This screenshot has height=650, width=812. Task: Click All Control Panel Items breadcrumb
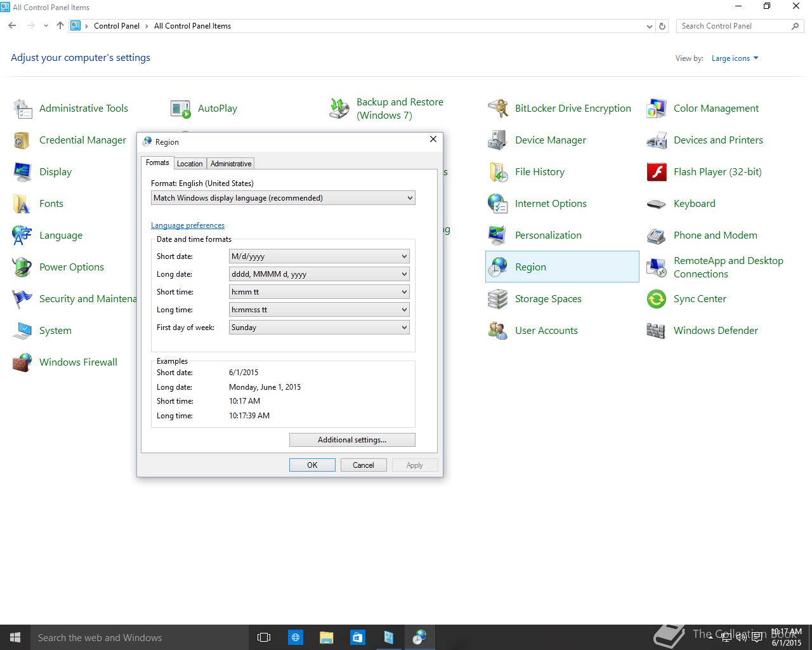(192, 26)
